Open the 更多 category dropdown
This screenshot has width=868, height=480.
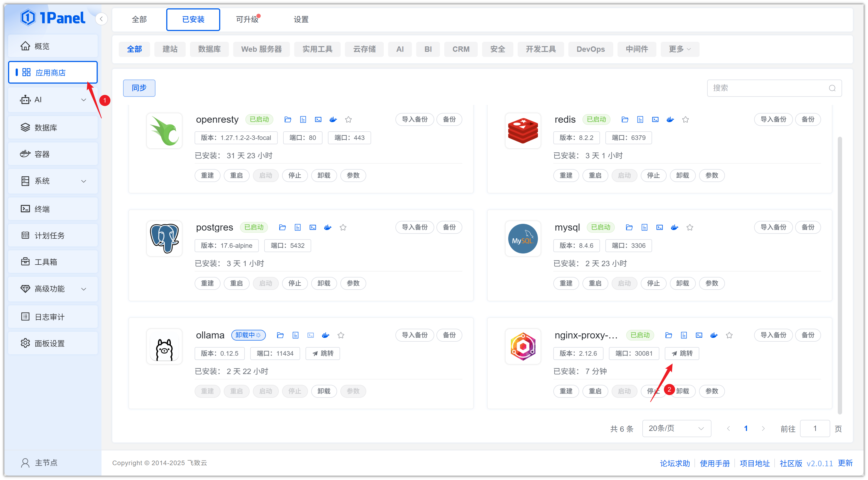(679, 49)
